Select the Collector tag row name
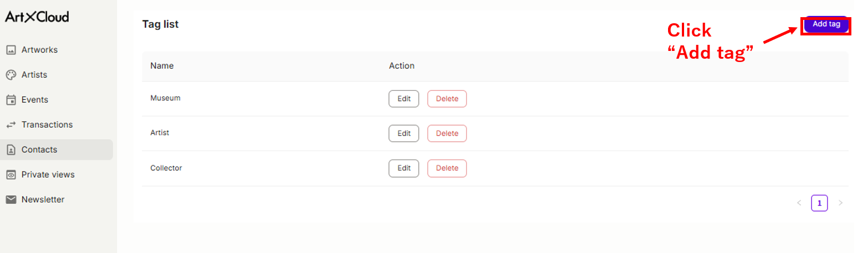 point(166,168)
